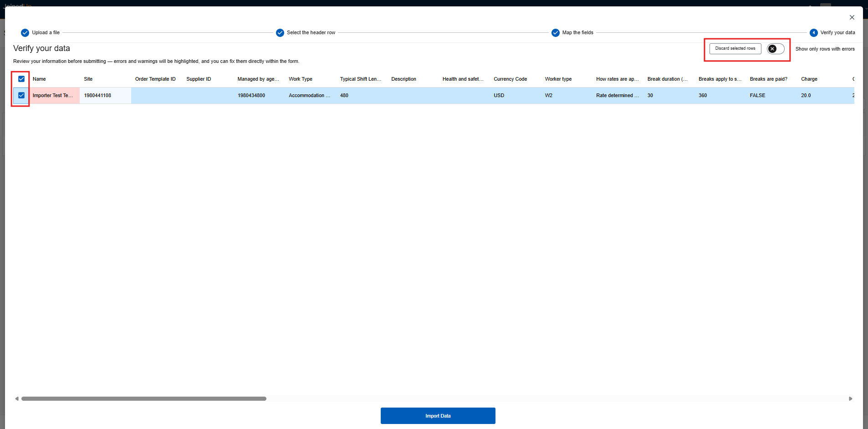
Task: Click the Discard selected rows button
Action: (735, 48)
